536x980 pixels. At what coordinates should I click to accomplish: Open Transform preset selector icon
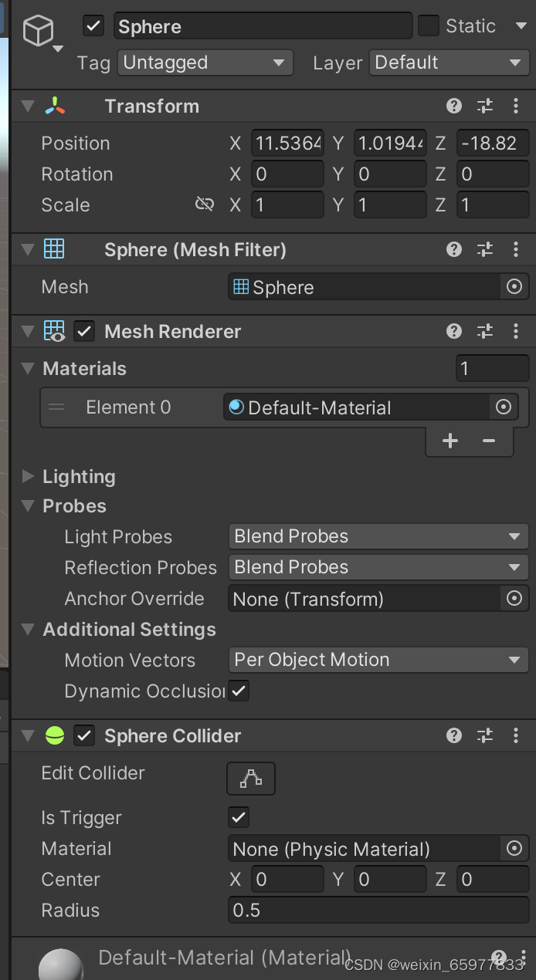(x=485, y=106)
